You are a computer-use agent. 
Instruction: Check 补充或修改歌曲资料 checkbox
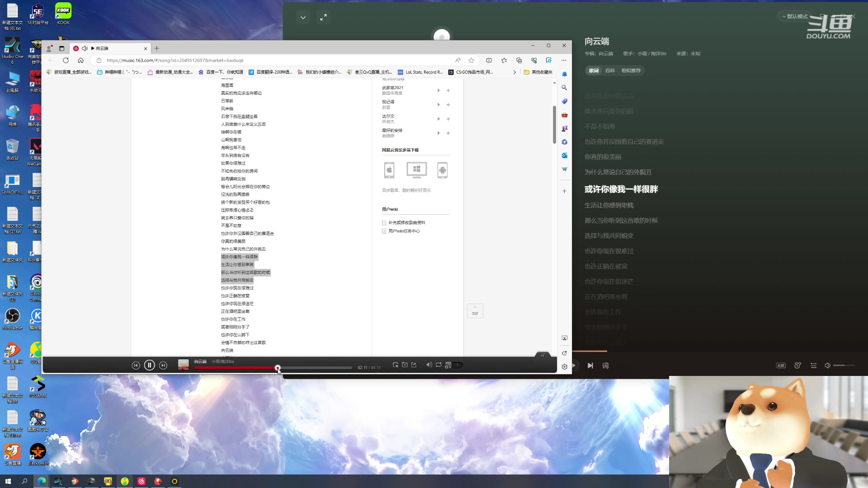pos(384,223)
